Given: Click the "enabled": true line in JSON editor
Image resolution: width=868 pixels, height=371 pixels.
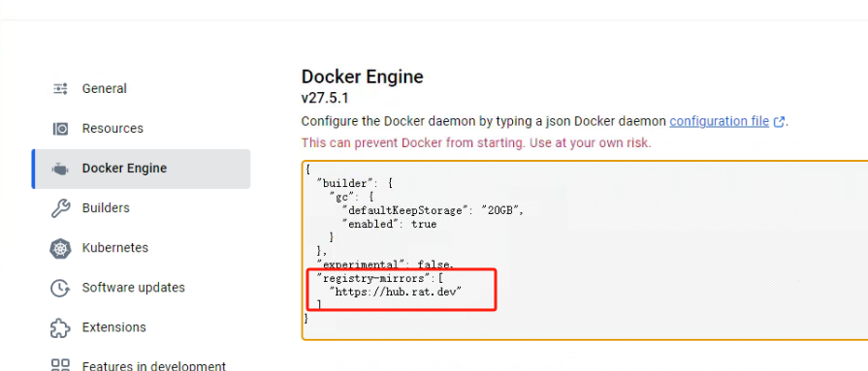Looking at the screenshot, I should 389,224.
